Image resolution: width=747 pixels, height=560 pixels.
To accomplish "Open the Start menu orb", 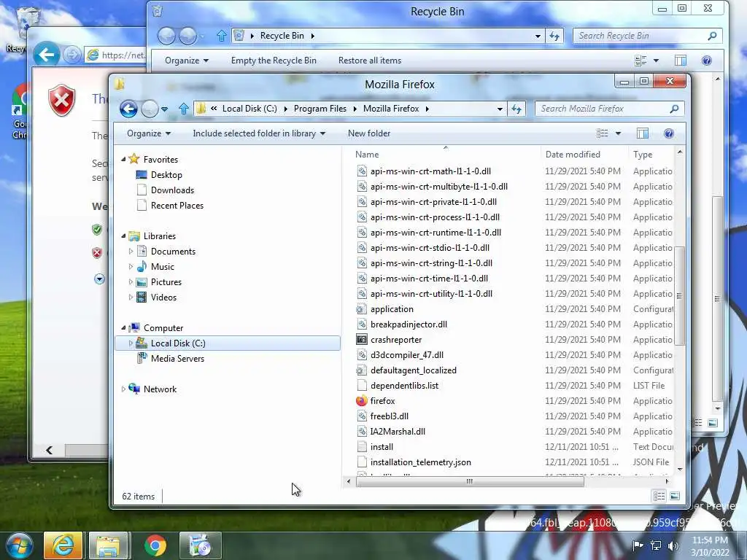I will 19,545.
